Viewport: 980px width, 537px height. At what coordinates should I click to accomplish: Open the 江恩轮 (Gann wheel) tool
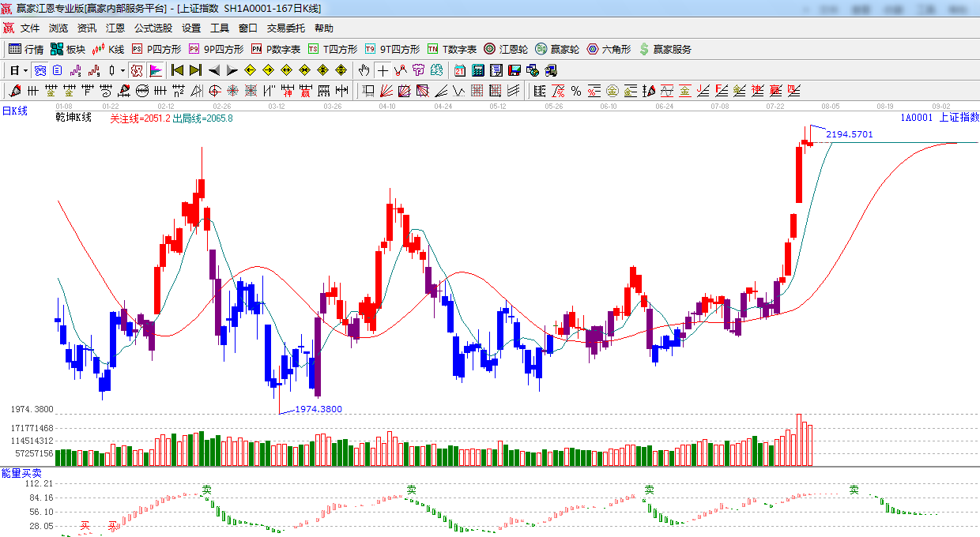[x=506, y=49]
